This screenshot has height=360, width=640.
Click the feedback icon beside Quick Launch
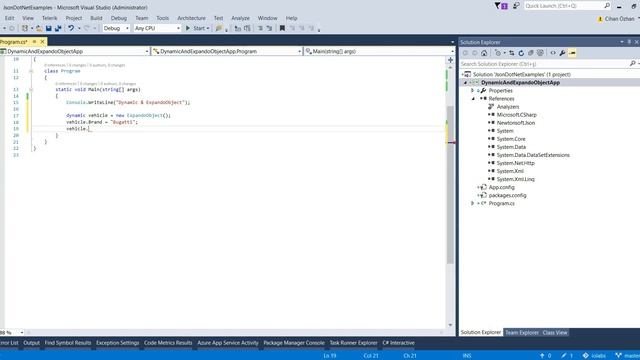pyautogui.click(x=516, y=6)
